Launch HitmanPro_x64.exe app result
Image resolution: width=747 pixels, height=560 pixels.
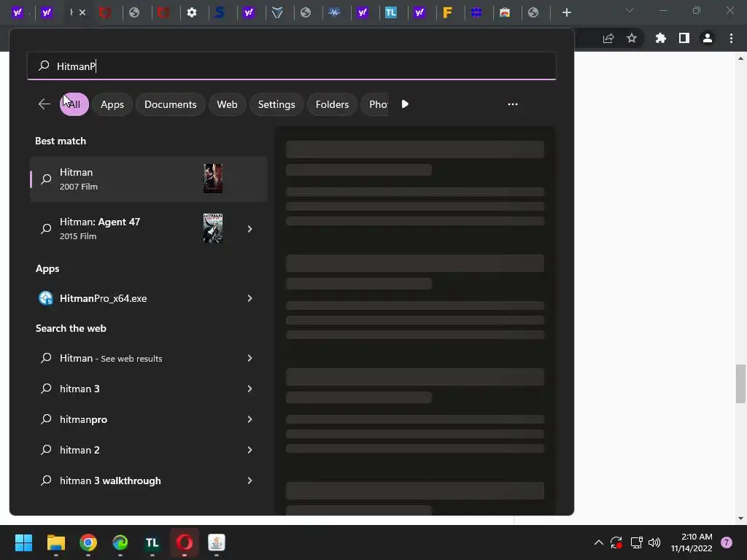coord(148,298)
